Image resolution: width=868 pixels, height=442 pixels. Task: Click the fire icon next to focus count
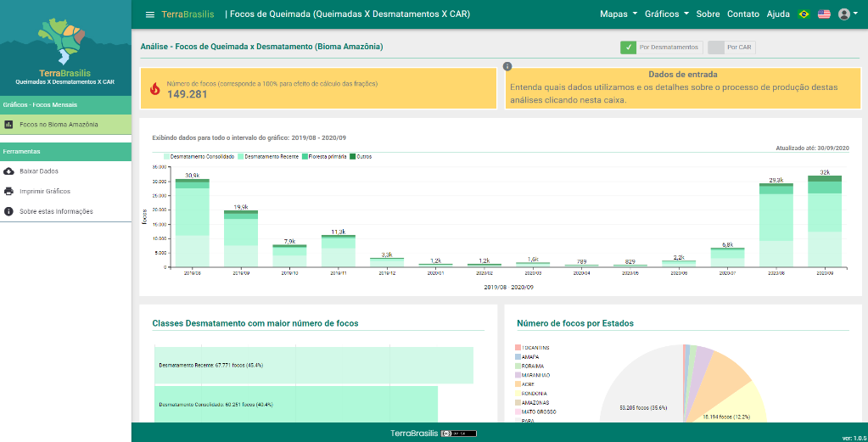tap(155, 88)
